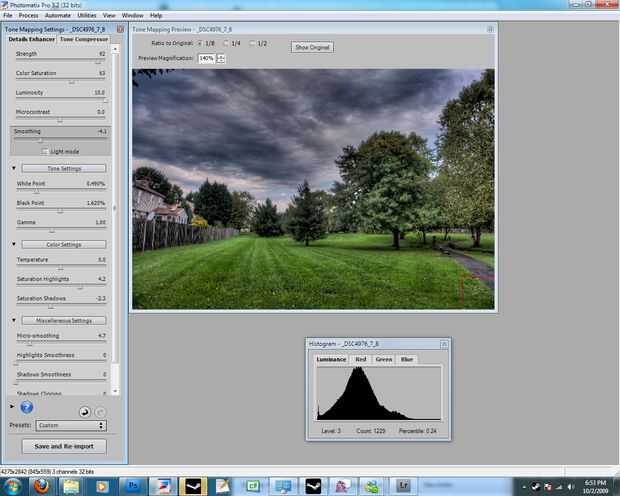Click the Micro-smoothing slider track
This screenshot has width=620, height=496.
coord(60,343)
